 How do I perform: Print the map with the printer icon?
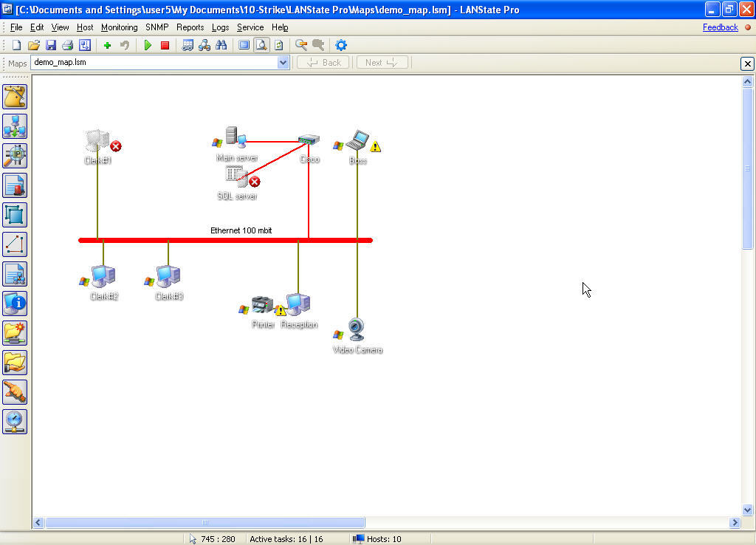click(67, 45)
